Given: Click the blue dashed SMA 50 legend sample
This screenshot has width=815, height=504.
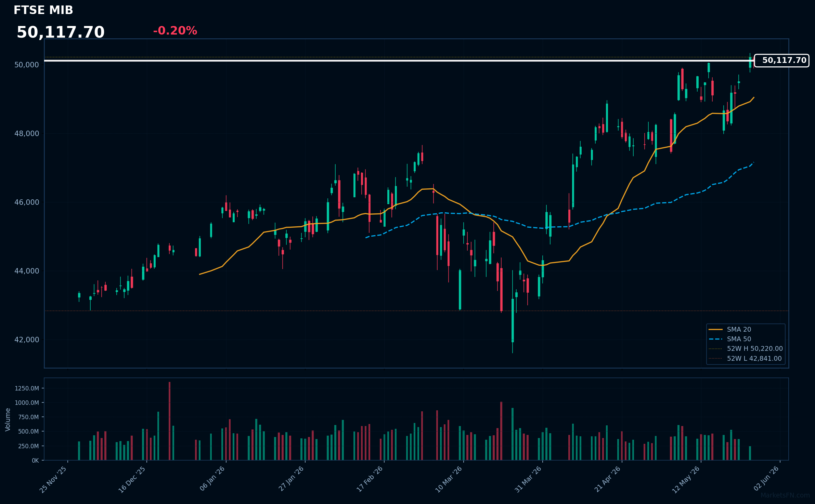Looking at the screenshot, I should pos(715,339).
